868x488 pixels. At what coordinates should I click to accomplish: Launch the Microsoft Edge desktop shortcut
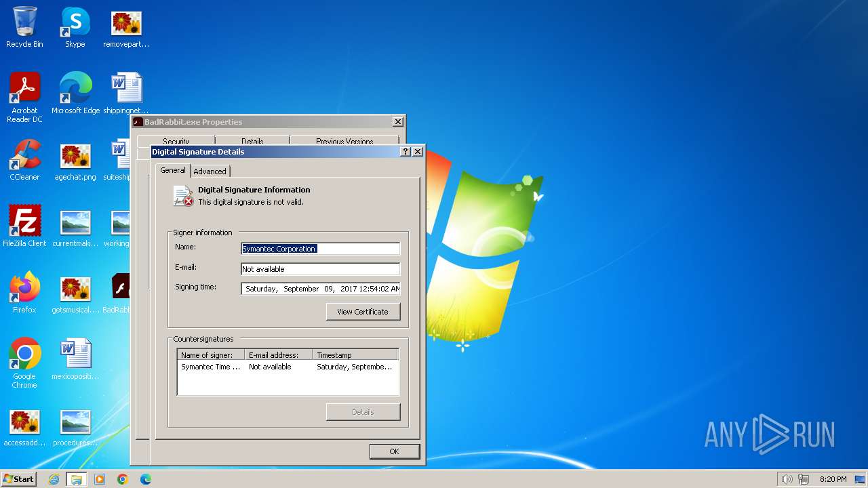click(75, 93)
